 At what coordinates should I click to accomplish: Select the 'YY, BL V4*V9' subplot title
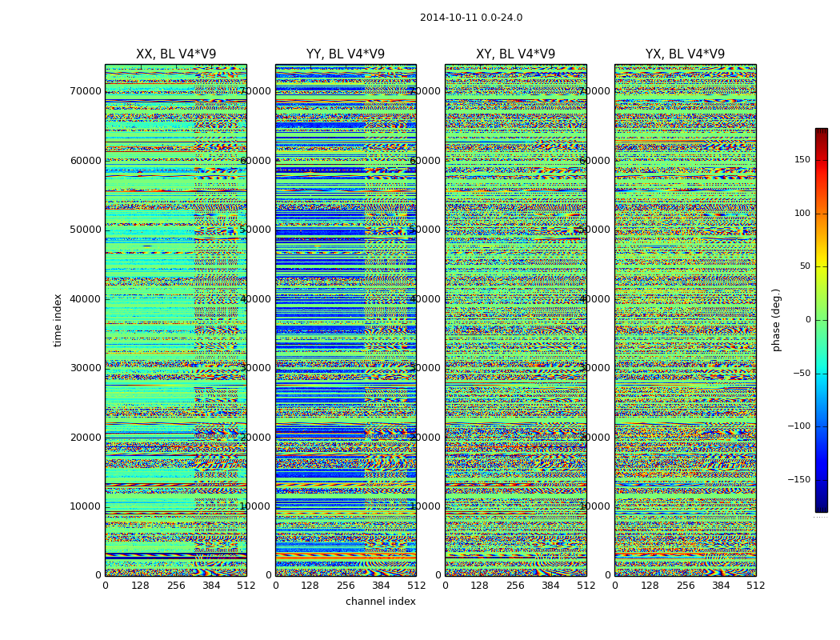pos(346,54)
